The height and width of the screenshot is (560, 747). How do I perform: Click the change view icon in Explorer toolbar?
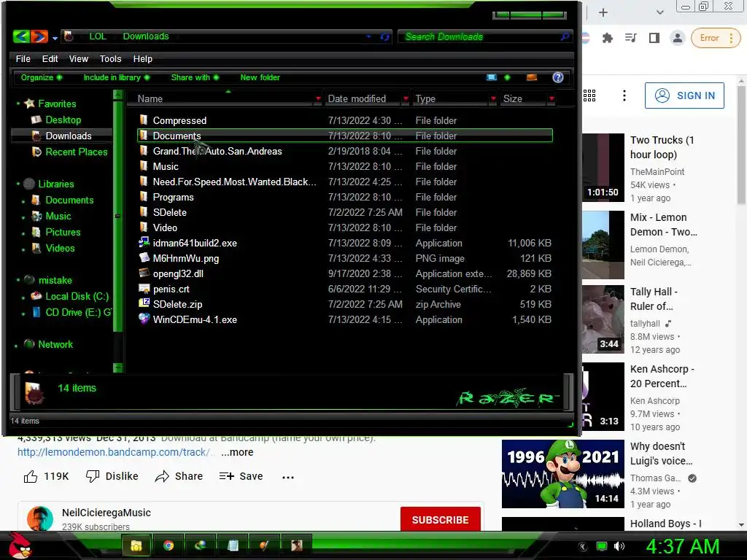tap(492, 77)
